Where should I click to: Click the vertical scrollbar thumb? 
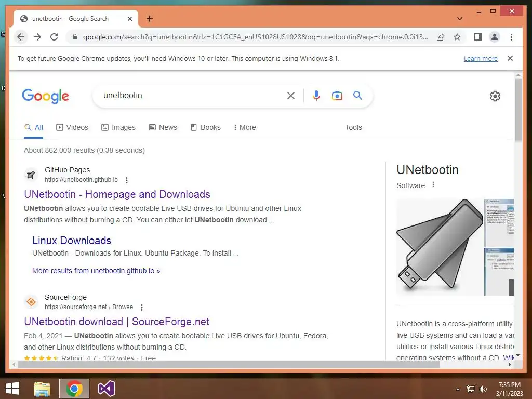click(518, 110)
